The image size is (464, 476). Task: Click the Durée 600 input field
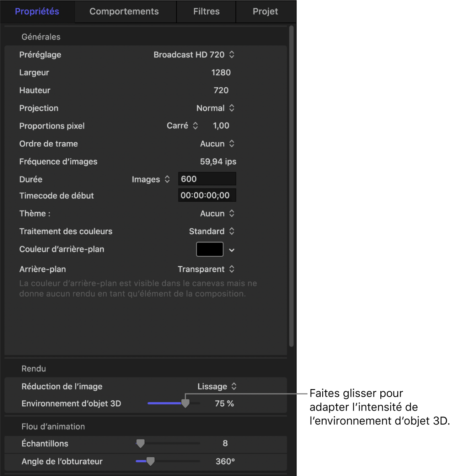pos(207,179)
